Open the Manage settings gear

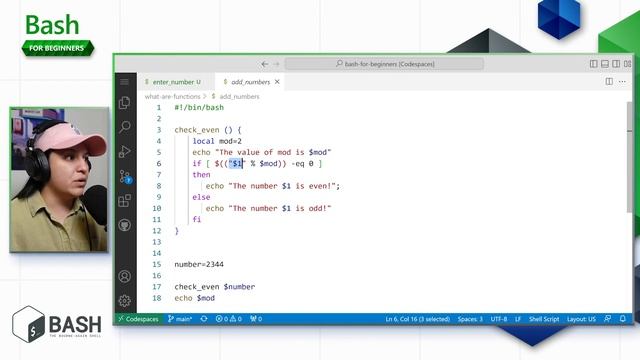pyautogui.click(x=124, y=301)
